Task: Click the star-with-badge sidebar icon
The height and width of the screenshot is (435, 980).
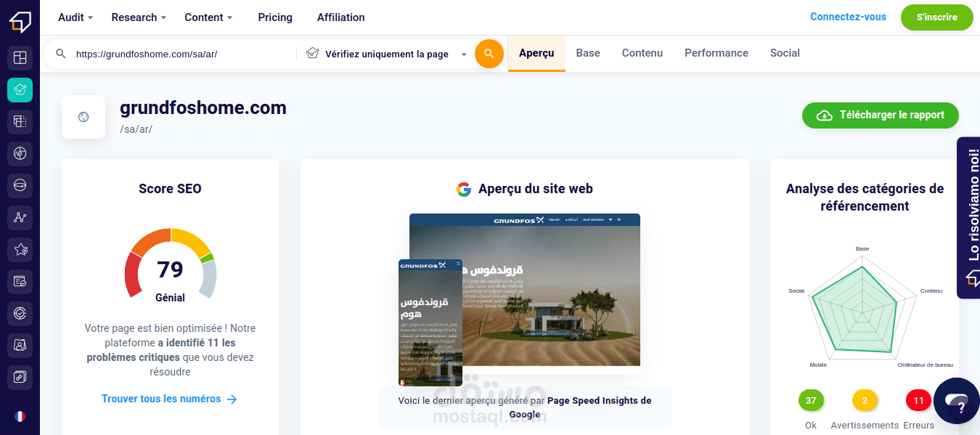Action: click(x=20, y=249)
